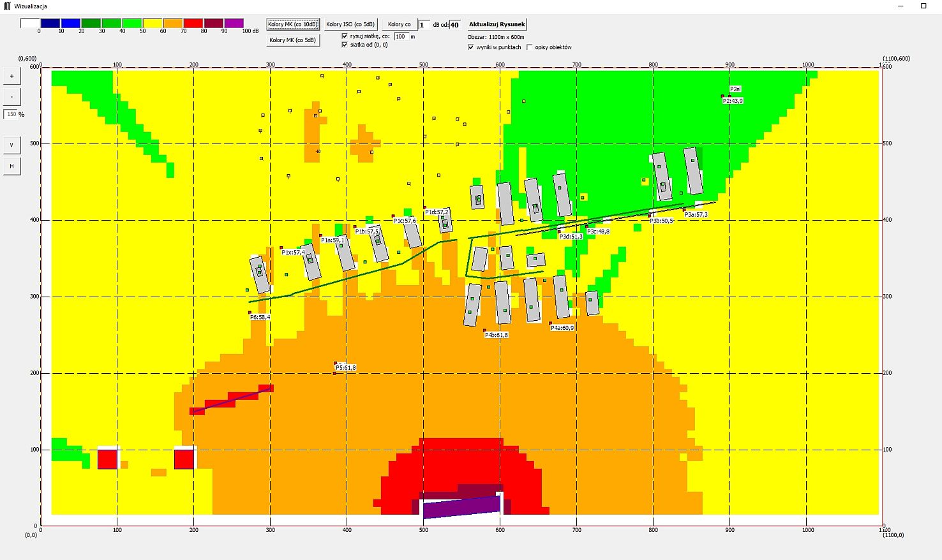Click 'Aktualizuj Rysunek' to refresh drawing
The image size is (942, 560).
[x=497, y=24]
